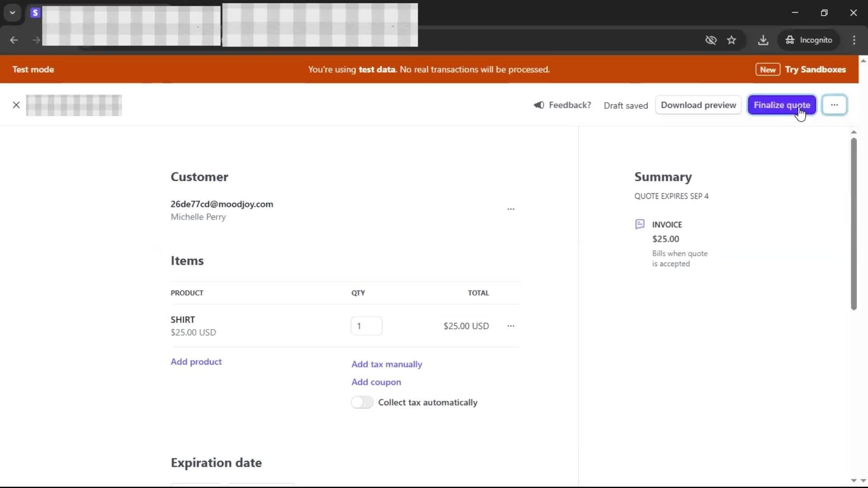Bookmark page with star icon
The width and height of the screenshot is (868, 488).
731,40
